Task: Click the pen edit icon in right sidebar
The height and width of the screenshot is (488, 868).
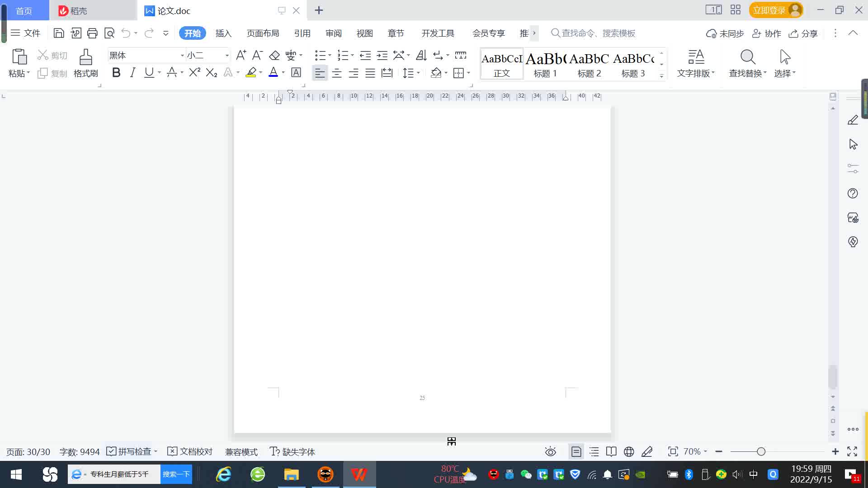Action: tap(853, 120)
